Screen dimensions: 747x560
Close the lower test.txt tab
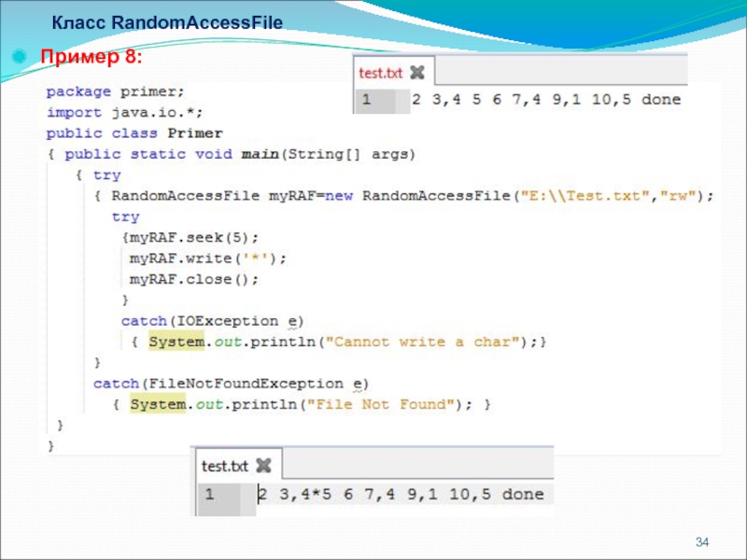click(x=263, y=465)
